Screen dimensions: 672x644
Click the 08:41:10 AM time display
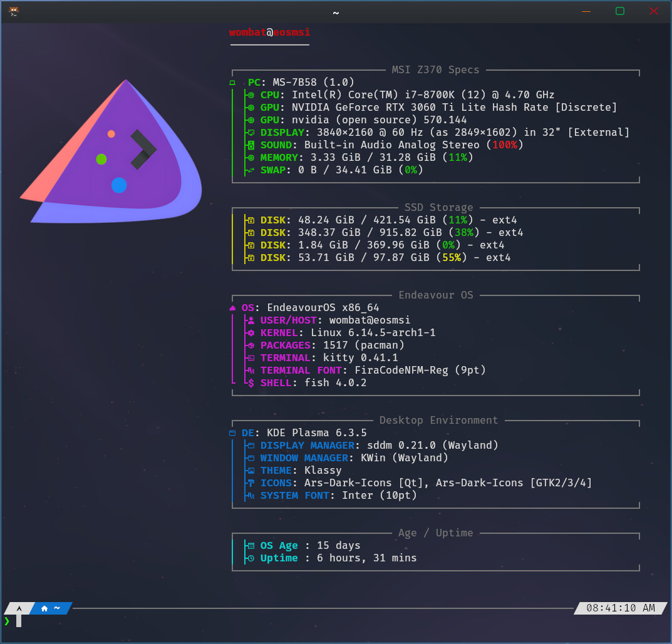coord(621,608)
